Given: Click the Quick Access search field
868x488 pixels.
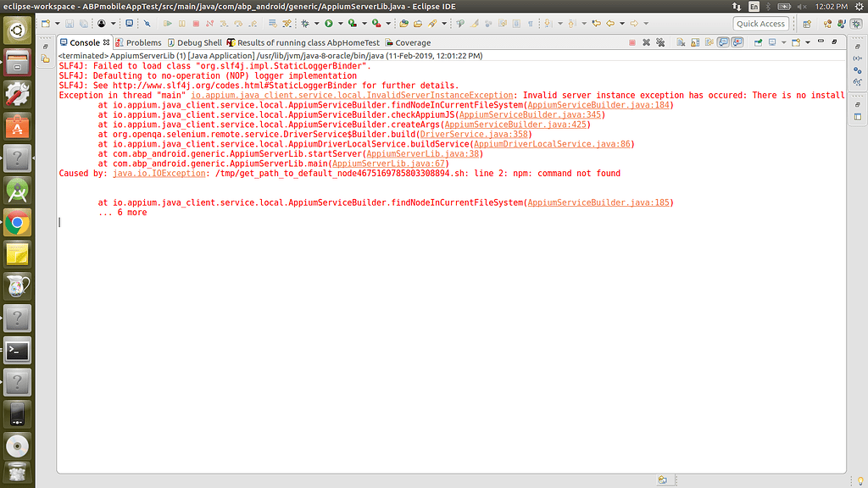Looking at the screenshot, I should tap(760, 24).
